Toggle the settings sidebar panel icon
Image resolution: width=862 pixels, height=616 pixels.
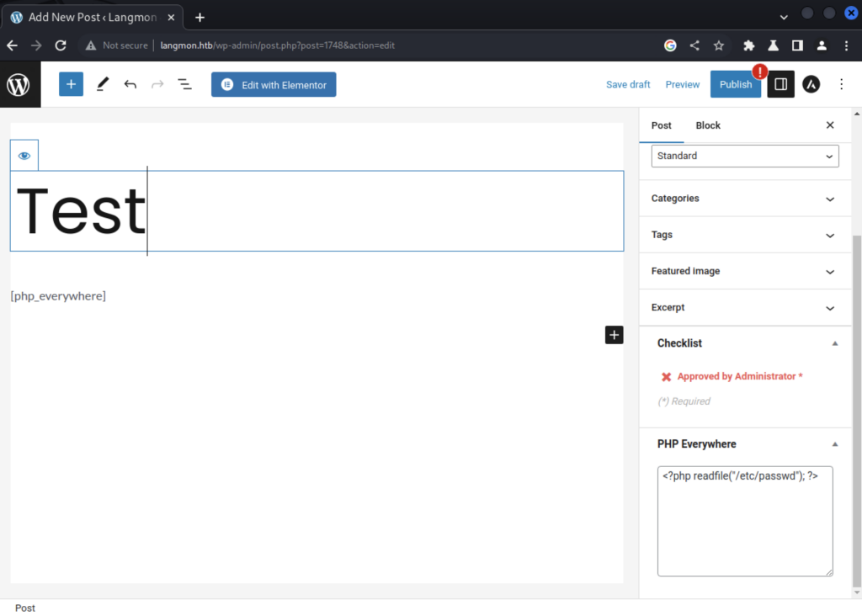780,84
